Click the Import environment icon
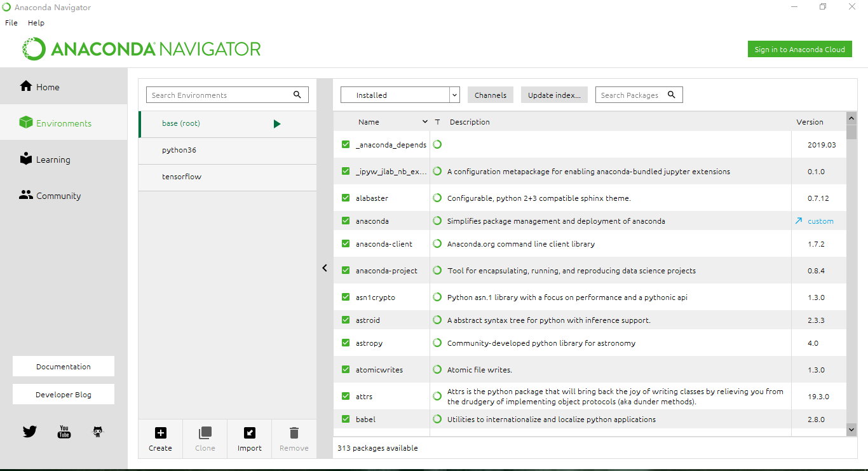The width and height of the screenshot is (868, 471). pyautogui.click(x=250, y=433)
